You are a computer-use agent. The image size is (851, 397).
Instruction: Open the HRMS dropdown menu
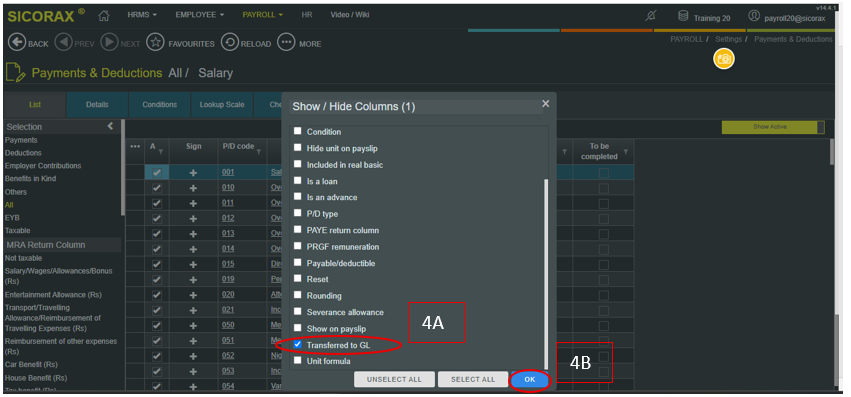pyautogui.click(x=143, y=15)
